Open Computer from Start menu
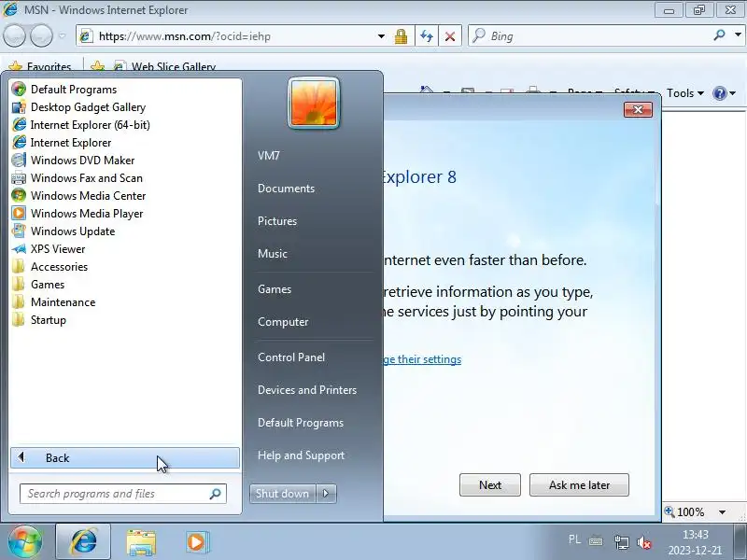 pos(283,322)
